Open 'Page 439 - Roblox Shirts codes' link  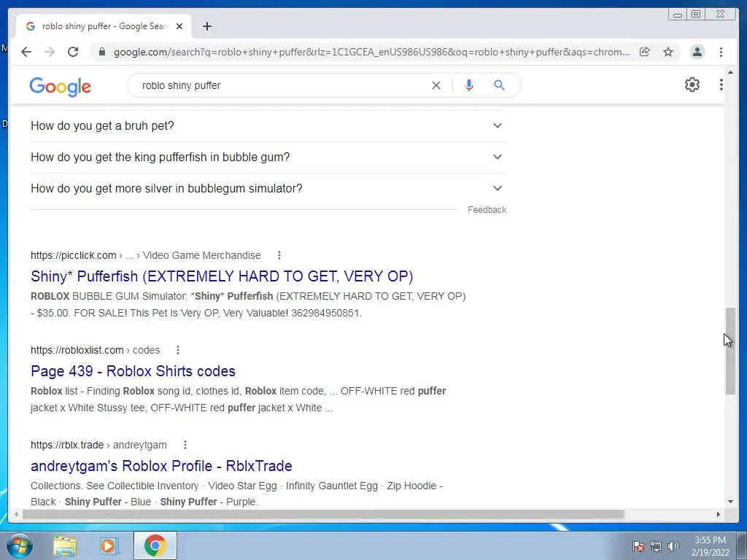click(133, 371)
